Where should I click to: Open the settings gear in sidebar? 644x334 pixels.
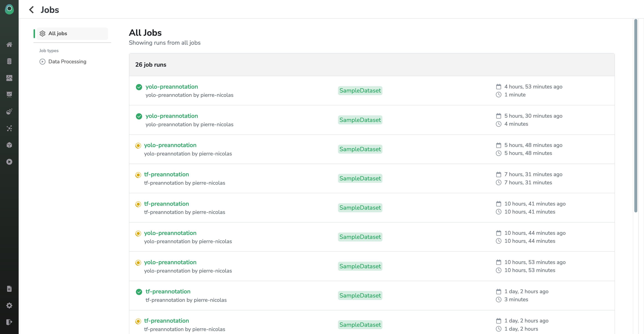(9, 306)
